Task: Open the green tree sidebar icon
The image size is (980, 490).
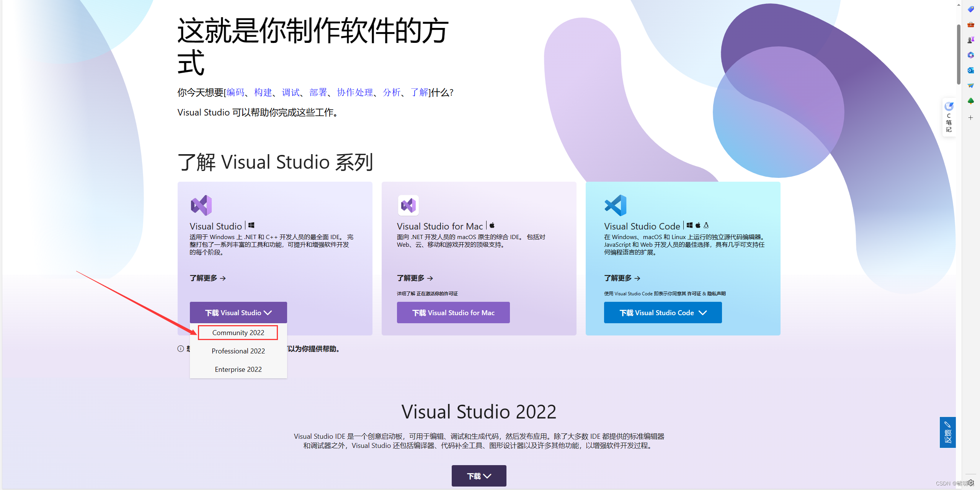Action: point(970,101)
